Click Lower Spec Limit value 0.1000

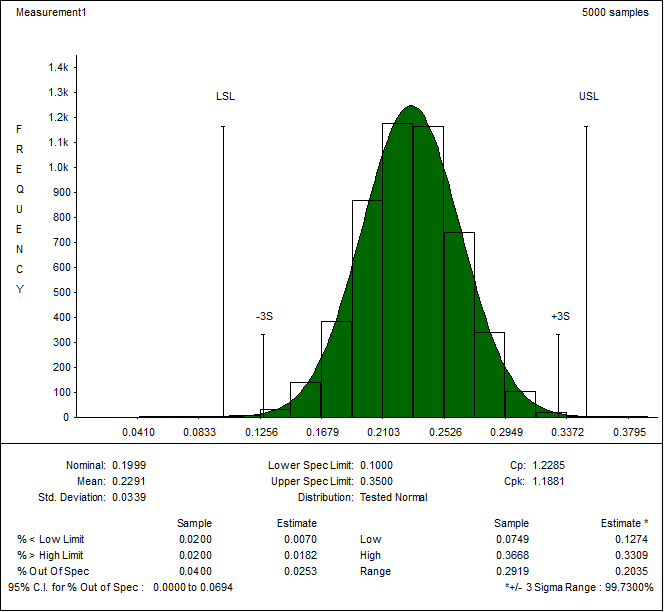[x=376, y=465]
